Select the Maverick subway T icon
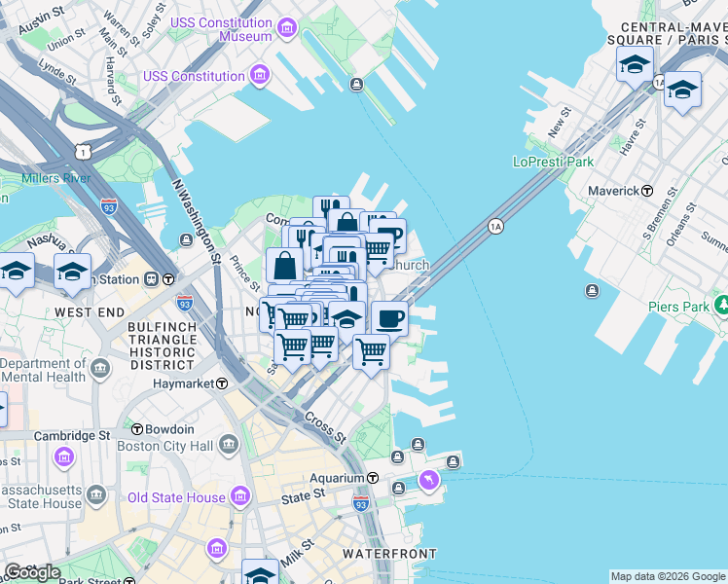The width and height of the screenshot is (728, 584). (647, 191)
